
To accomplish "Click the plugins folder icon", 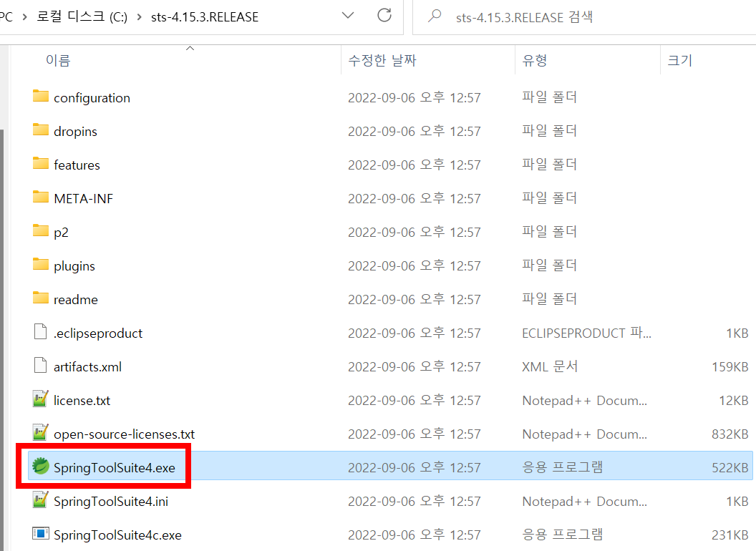I will [41, 265].
